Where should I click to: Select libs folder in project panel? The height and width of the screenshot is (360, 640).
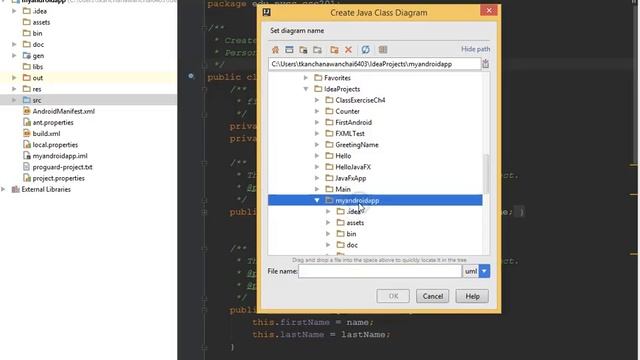click(x=38, y=67)
